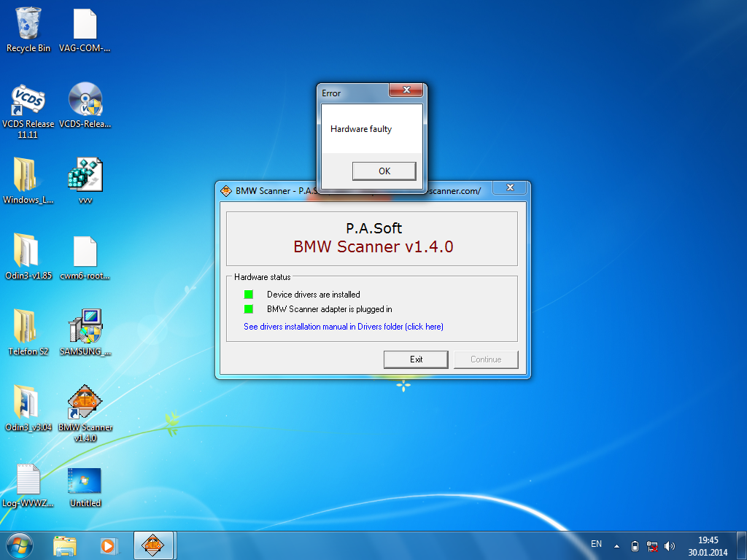
Task: Select the Recycle Bin desktop icon
Action: (x=28, y=29)
